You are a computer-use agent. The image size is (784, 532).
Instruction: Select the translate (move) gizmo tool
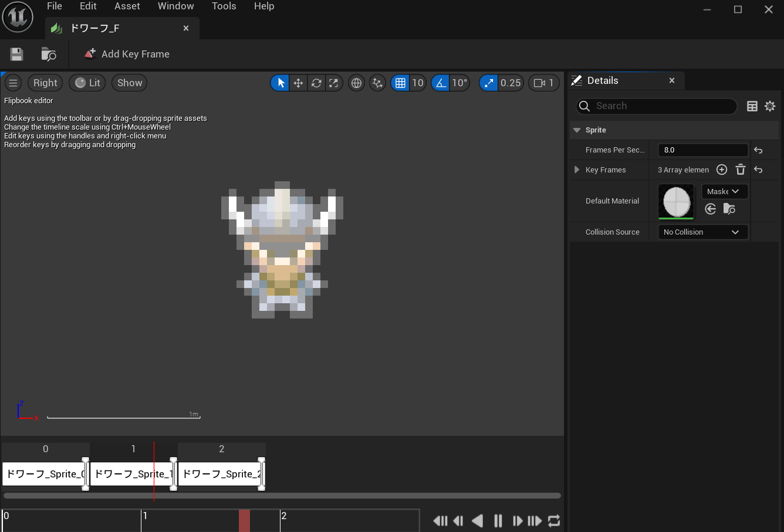[x=298, y=83]
